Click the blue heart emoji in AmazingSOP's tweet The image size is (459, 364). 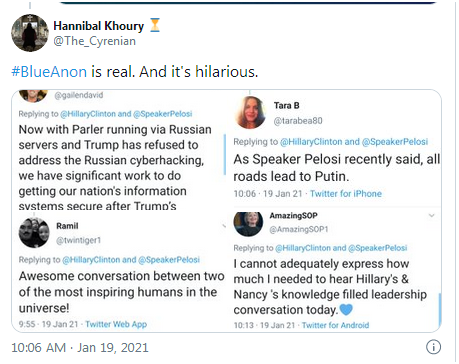346,309
